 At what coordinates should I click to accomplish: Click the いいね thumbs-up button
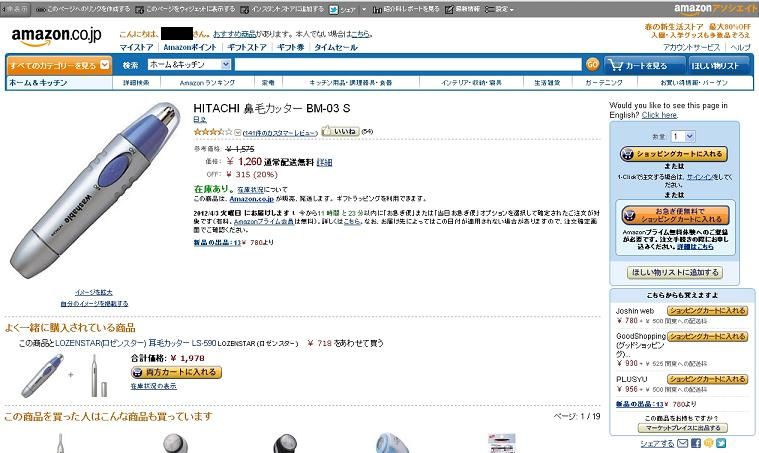tap(340, 131)
